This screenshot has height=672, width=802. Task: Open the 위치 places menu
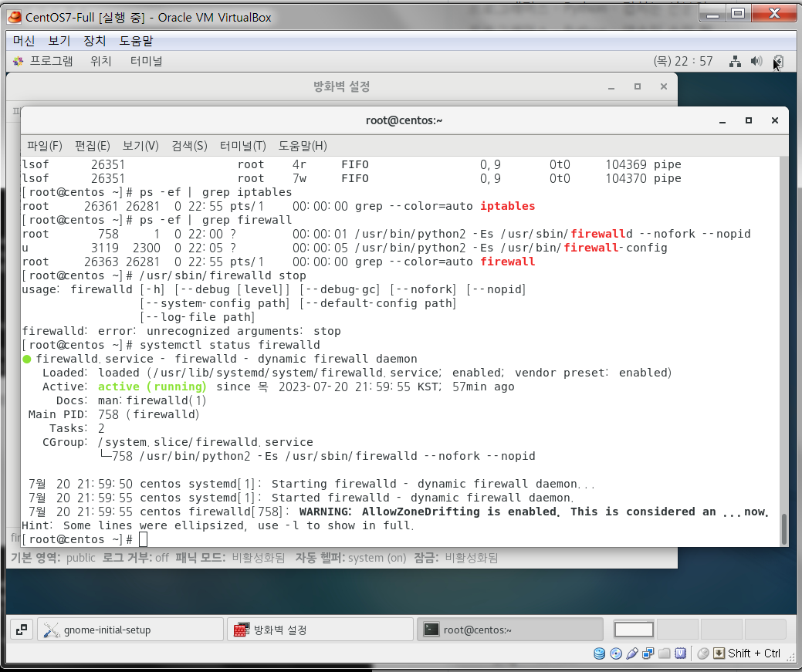pyautogui.click(x=101, y=62)
